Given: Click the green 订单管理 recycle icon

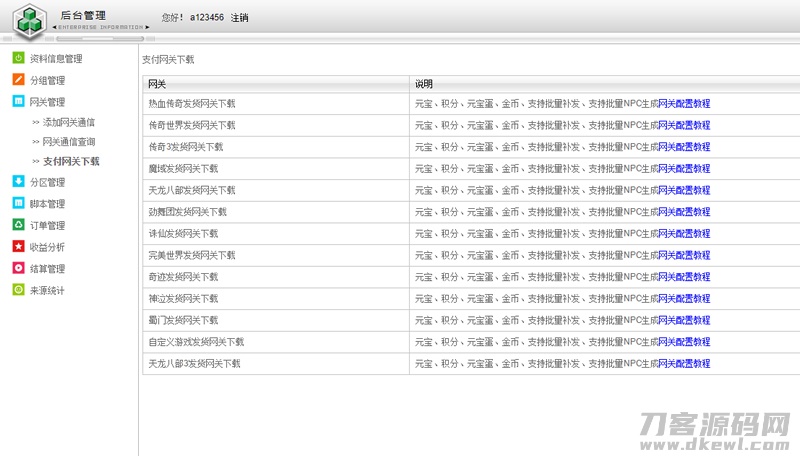Looking at the screenshot, I should coord(18,225).
